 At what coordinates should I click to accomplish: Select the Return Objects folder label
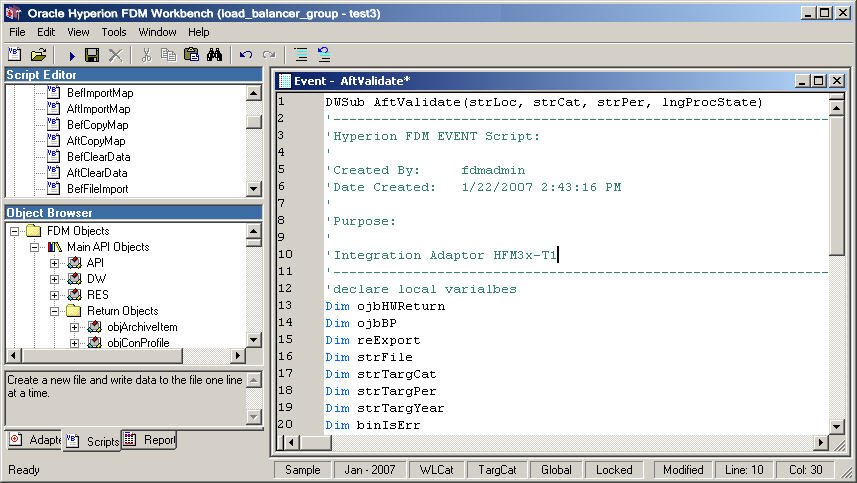click(x=123, y=311)
